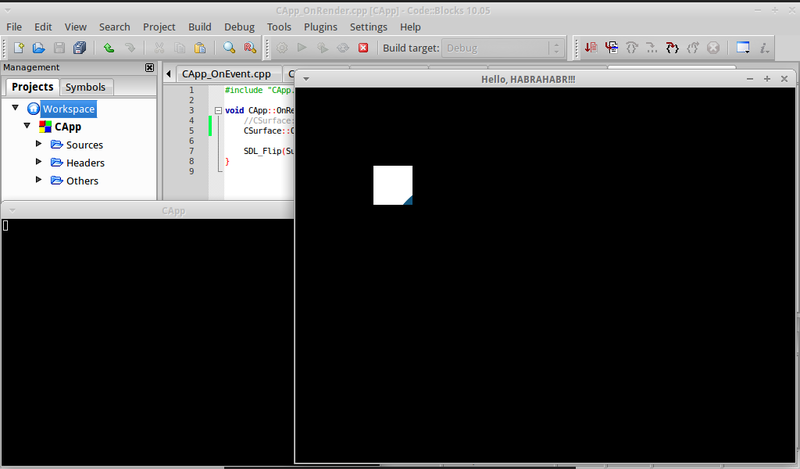The height and width of the screenshot is (469, 800).
Task: Expand the Sources folder
Action: [38, 144]
